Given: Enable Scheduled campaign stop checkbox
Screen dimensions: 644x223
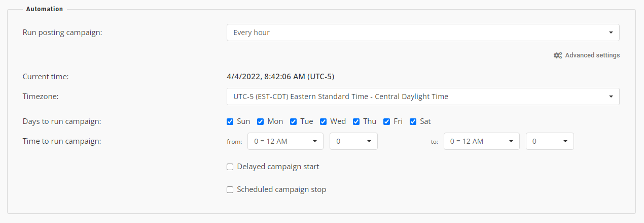Looking at the screenshot, I should point(230,189).
